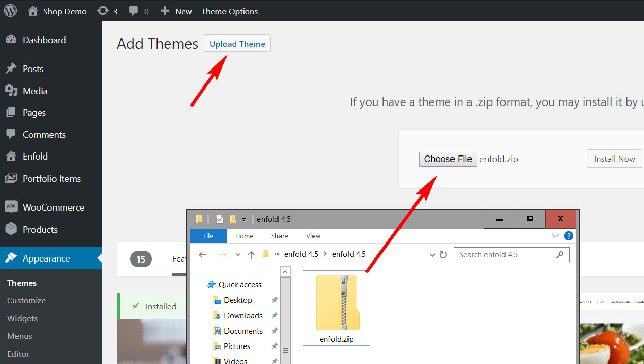
Task: Click the Appearance paintbrush icon
Action: (x=11, y=258)
